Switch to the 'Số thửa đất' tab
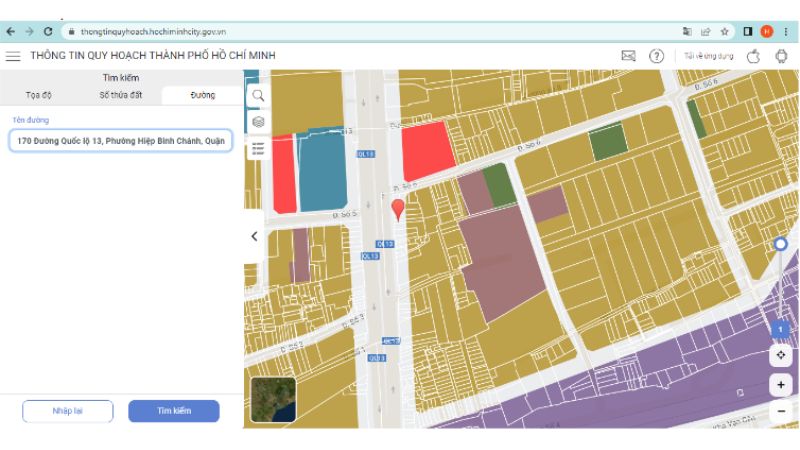The height and width of the screenshot is (450, 800). click(x=121, y=95)
